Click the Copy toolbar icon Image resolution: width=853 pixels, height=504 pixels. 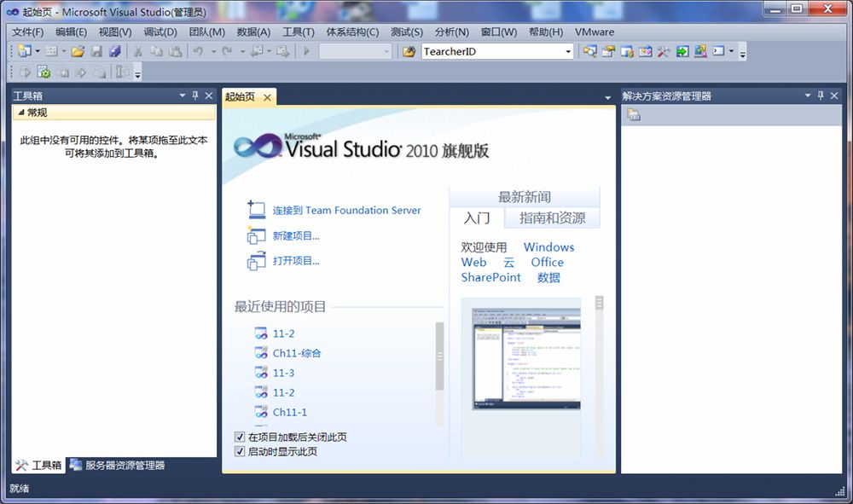tap(157, 52)
